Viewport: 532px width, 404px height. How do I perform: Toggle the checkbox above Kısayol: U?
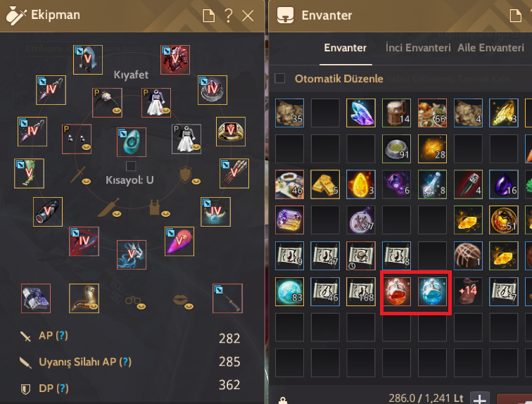(131, 166)
